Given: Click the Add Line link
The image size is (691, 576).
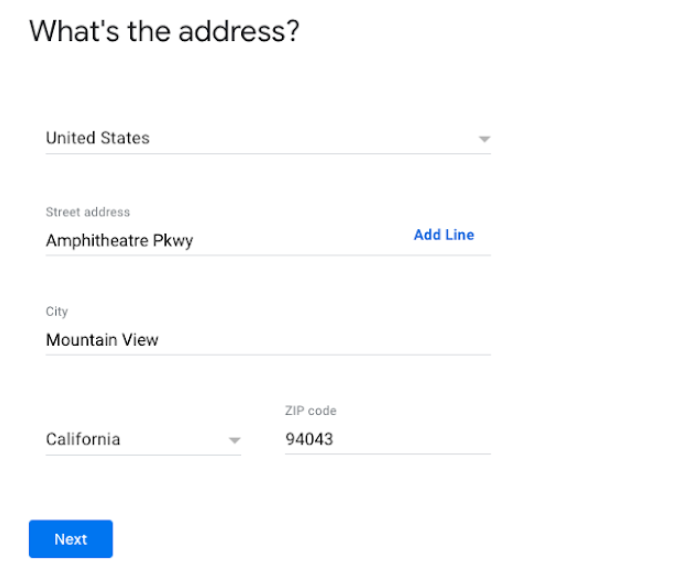Looking at the screenshot, I should [444, 235].
